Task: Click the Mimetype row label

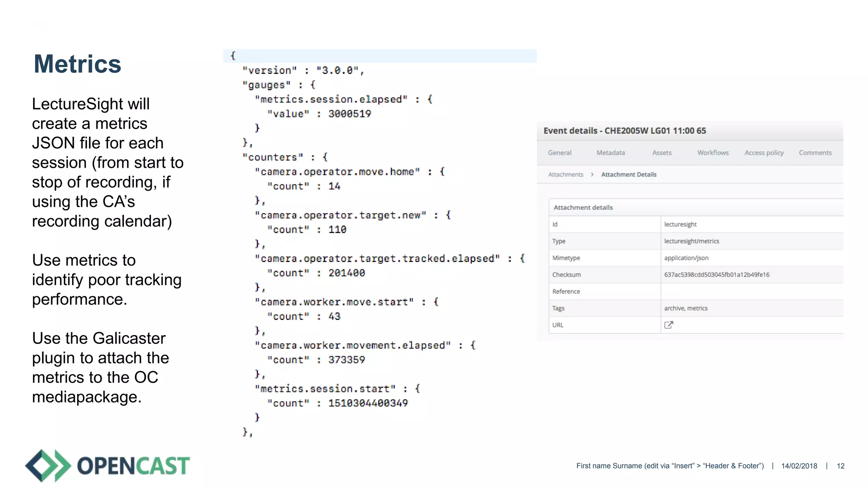Action: [566, 258]
